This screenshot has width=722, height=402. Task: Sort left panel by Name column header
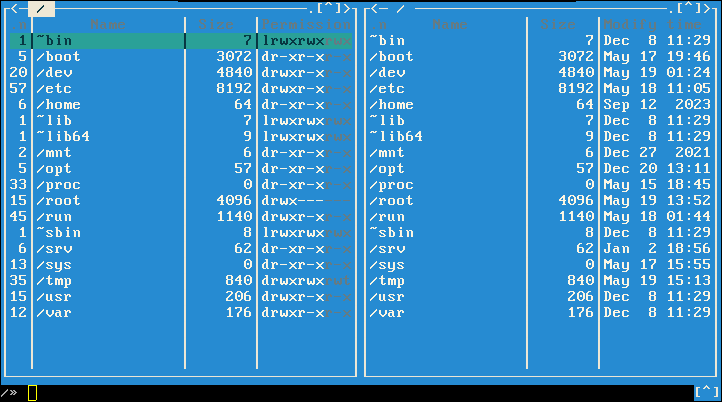(108, 24)
